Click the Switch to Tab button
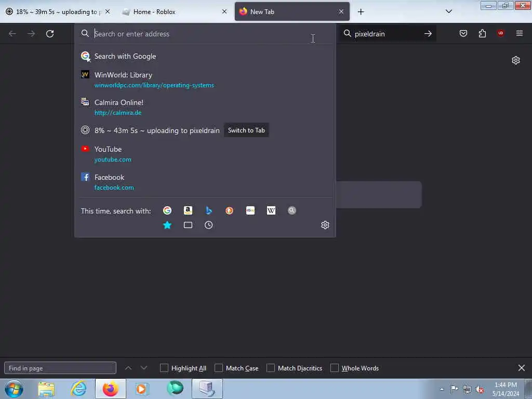 (246, 130)
